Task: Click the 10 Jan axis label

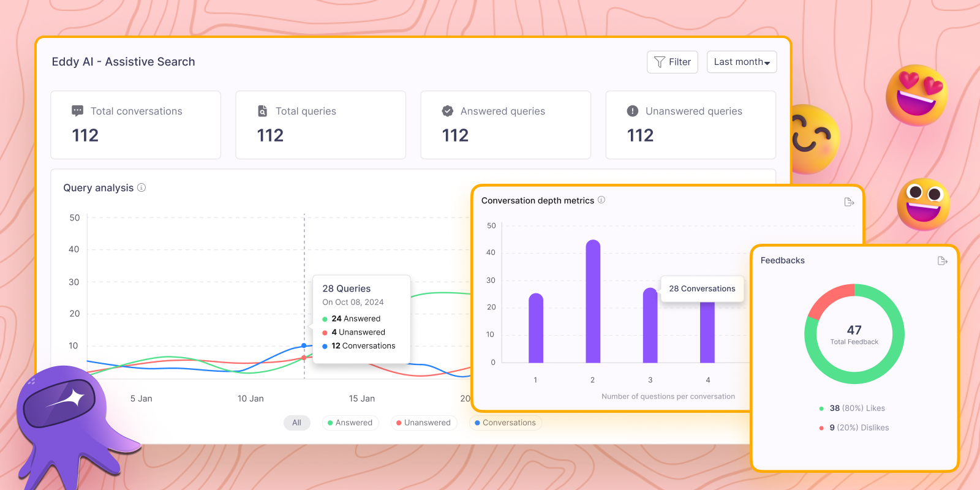Action: 251,398
